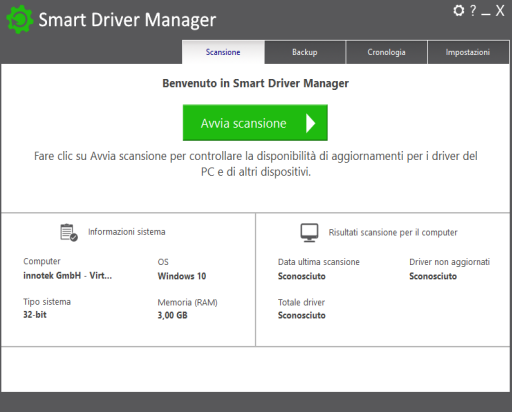Click the Tipo sistema value 32-bit
512x412 pixels.
pyautogui.click(x=35, y=315)
